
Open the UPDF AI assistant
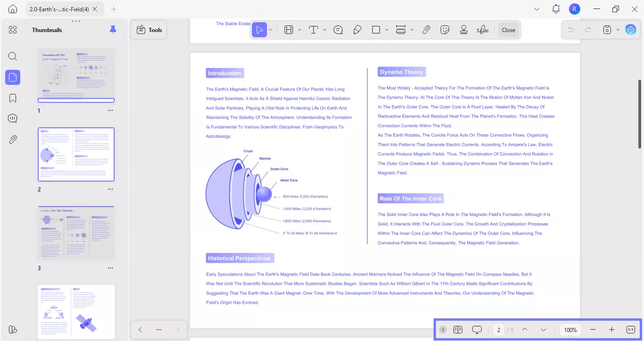point(630,30)
